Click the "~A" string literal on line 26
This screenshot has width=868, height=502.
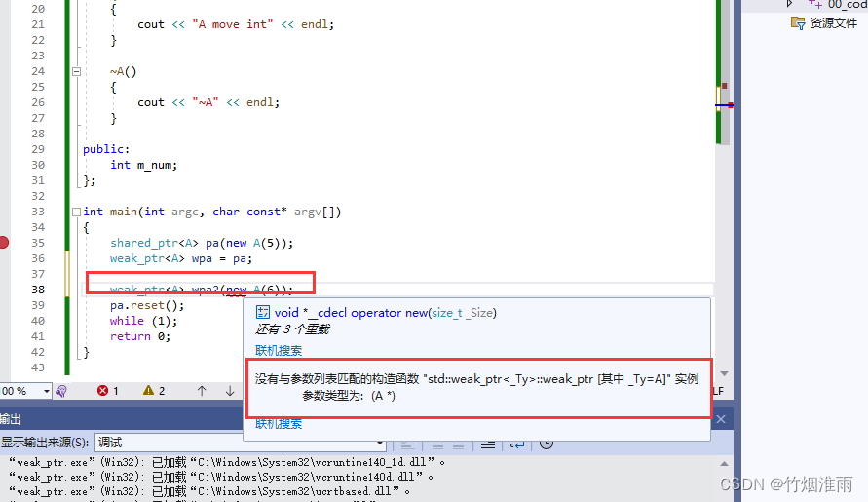206,102
